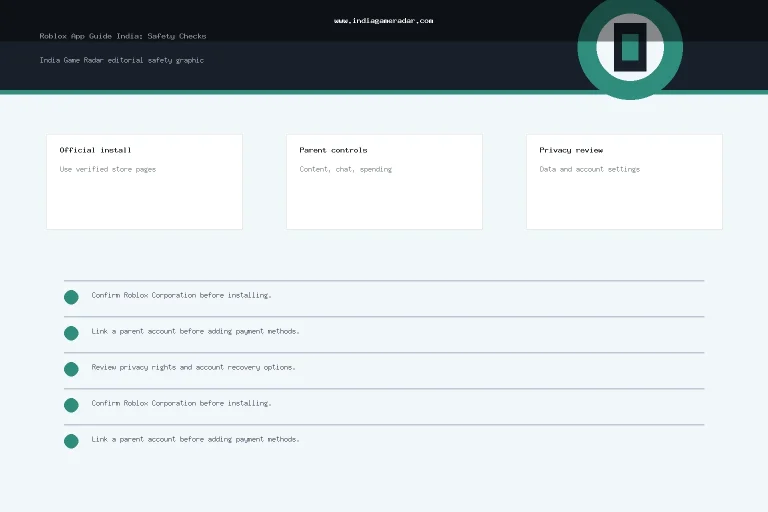
Task: Open the Privacy review card
Action: click(x=624, y=182)
